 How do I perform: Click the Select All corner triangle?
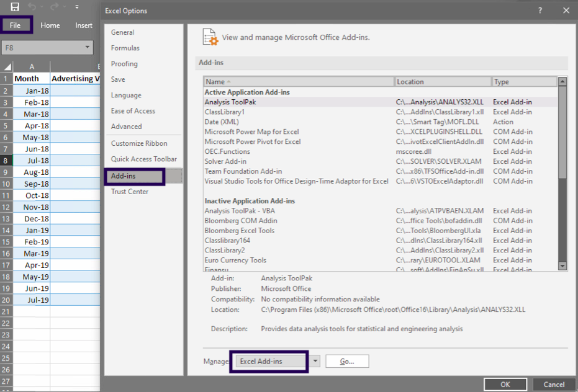click(7, 66)
